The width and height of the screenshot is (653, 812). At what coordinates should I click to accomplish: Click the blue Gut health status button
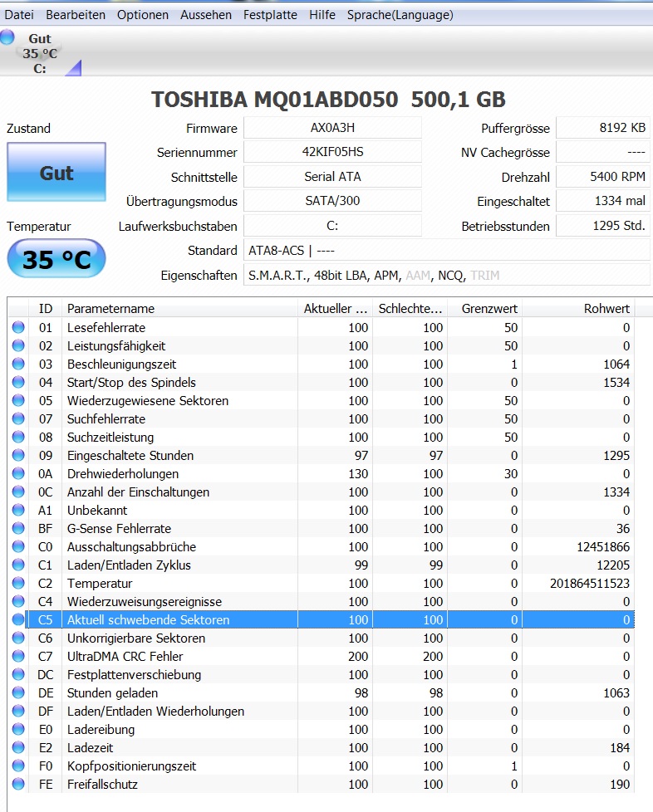(56, 173)
